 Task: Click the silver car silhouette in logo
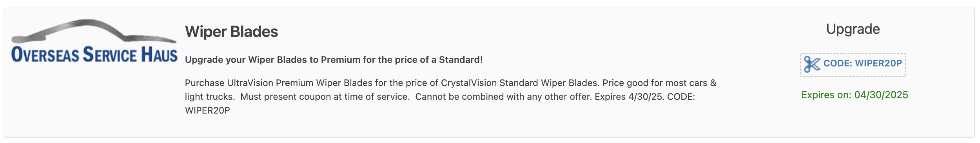[94, 31]
